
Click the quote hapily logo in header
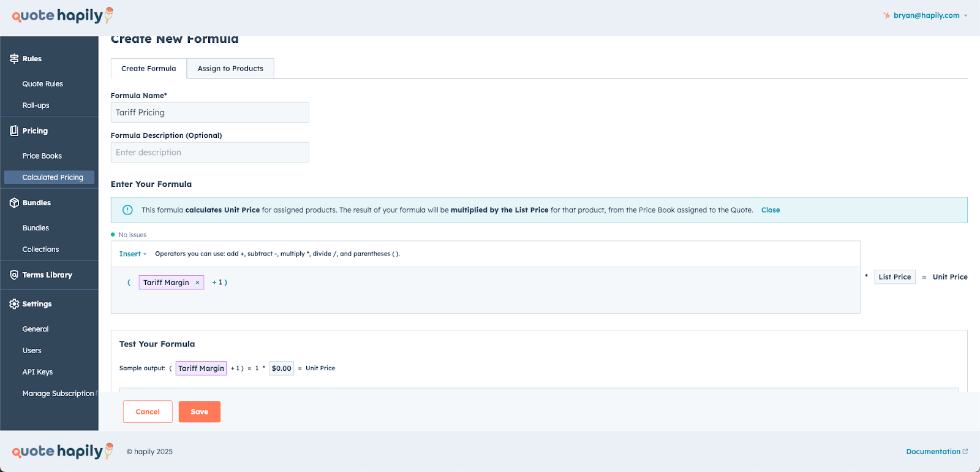[x=62, y=15]
